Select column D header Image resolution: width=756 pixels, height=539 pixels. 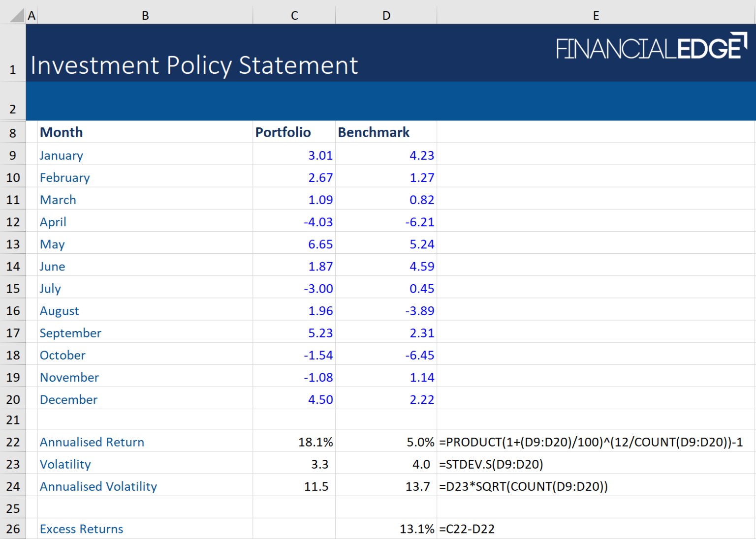386,15
